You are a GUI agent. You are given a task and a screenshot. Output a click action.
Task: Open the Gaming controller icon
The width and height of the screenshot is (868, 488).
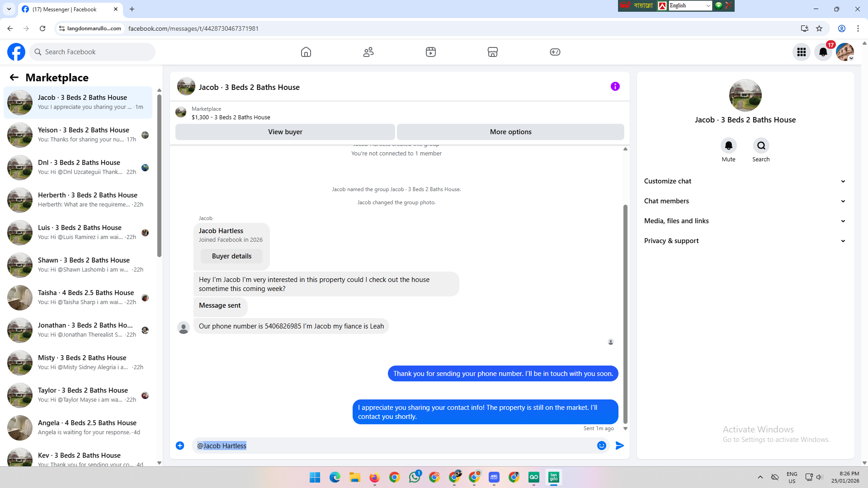(x=555, y=52)
